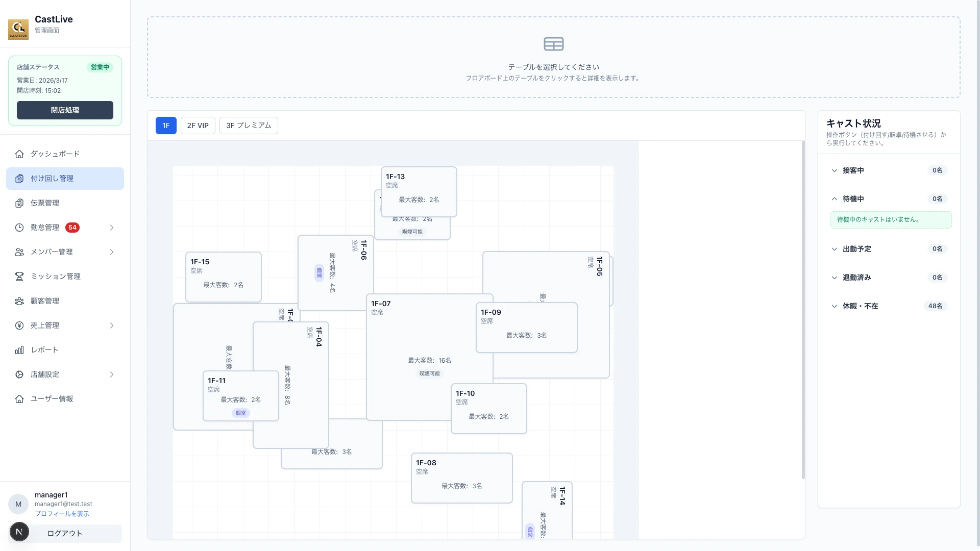This screenshot has width=980, height=551.
Task: Click the 顧客管理 people icon
Action: pyautogui.click(x=19, y=301)
